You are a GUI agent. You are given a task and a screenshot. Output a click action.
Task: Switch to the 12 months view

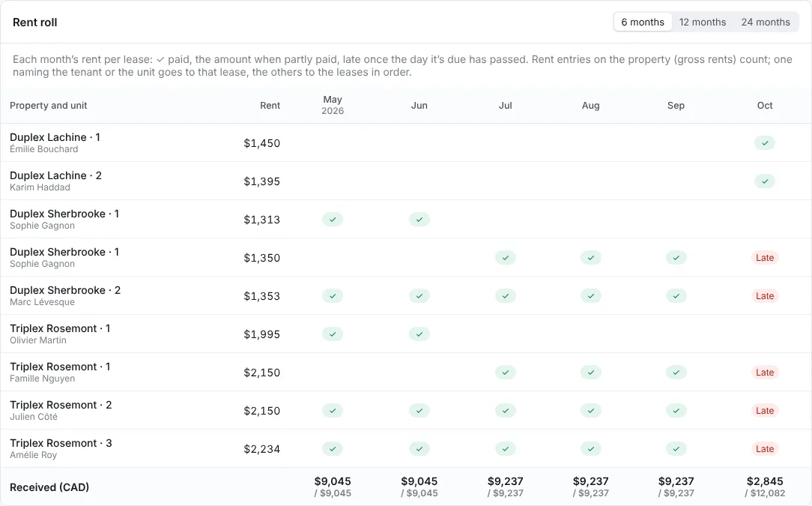tap(703, 22)
